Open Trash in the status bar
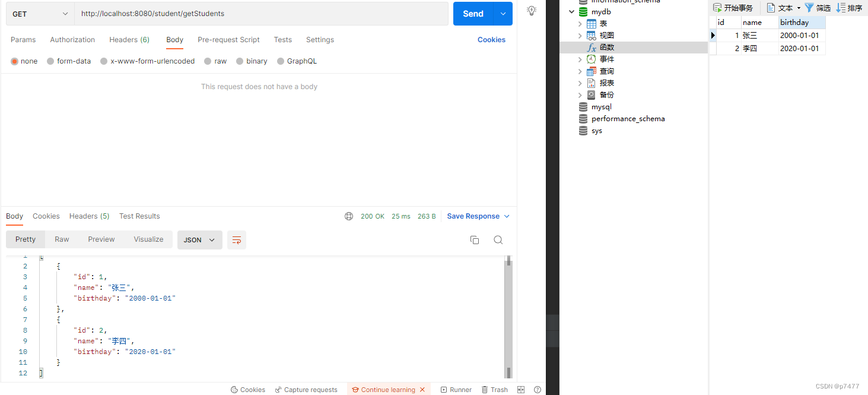 (x=495, y=390)
